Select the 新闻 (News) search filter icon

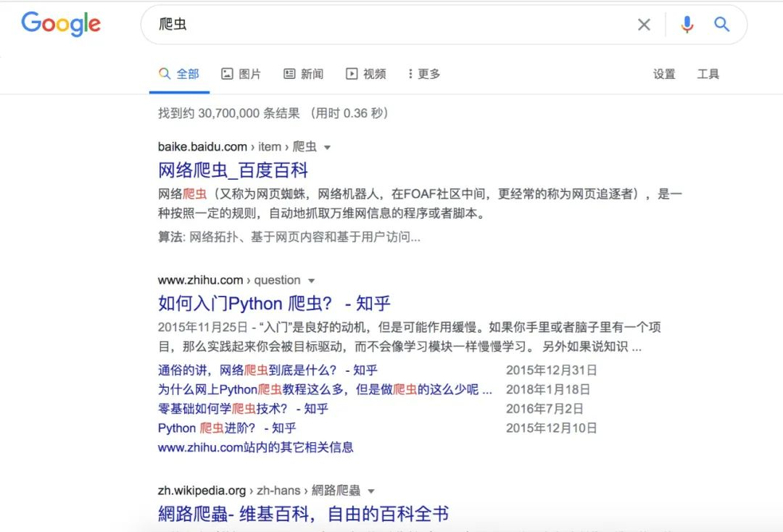289,73
